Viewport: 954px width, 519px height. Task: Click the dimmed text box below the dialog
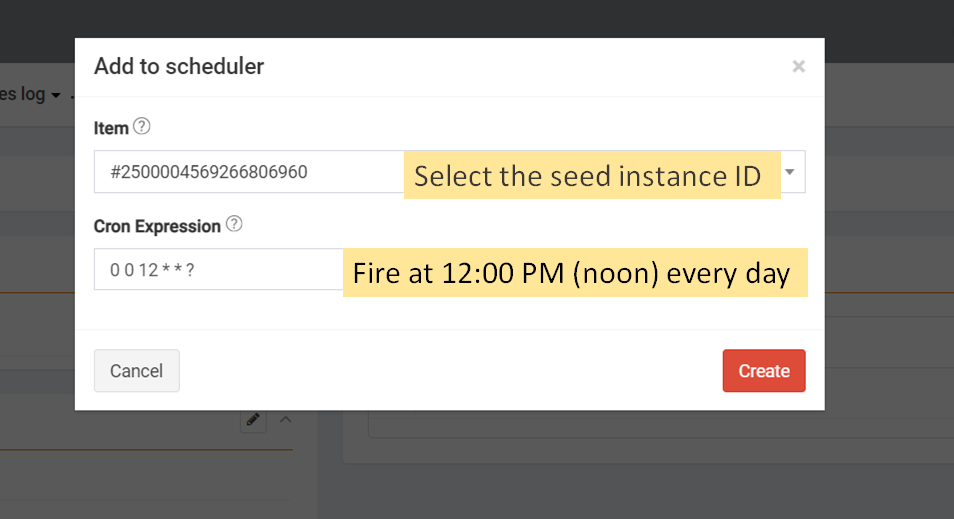(x=661, y=424)
